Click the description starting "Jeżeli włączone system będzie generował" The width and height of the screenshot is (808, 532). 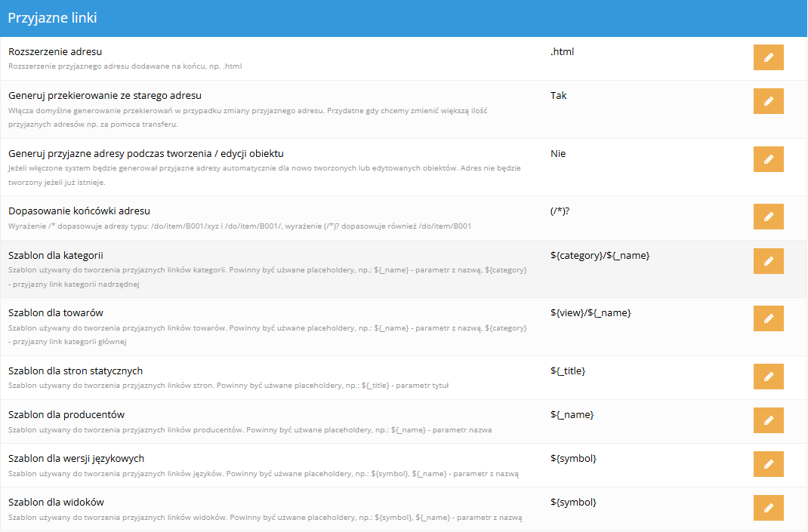(264, 175)
